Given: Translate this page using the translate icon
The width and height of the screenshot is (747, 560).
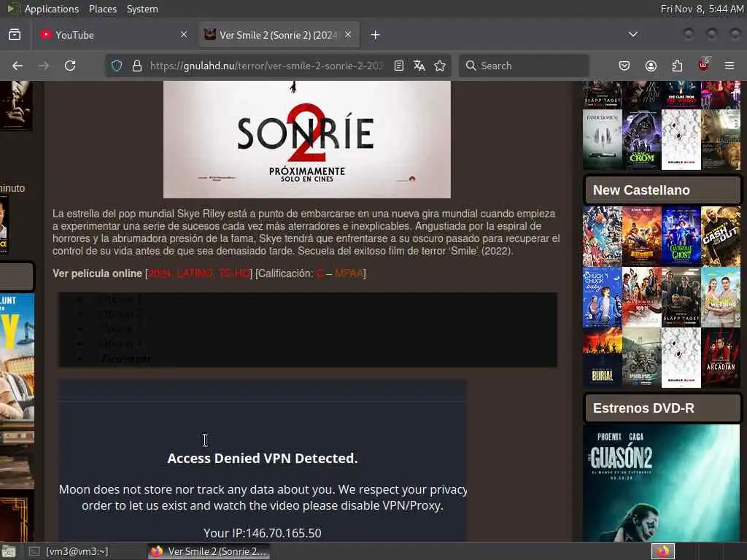Looking at the screenshot, I should 419,66.
